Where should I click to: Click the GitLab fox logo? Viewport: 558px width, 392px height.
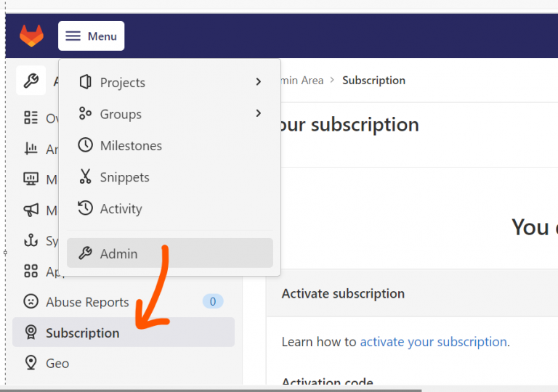point(31,36)
